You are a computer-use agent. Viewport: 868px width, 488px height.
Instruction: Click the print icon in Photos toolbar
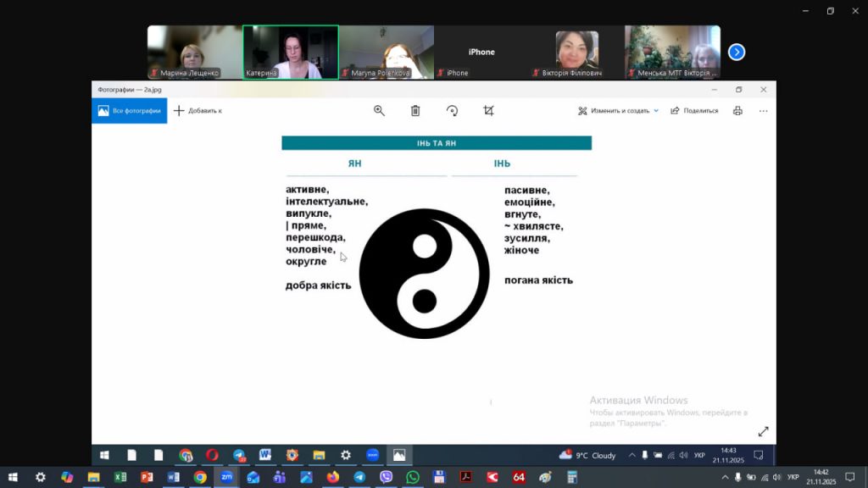pyautogui.click(x=737, y=111)
